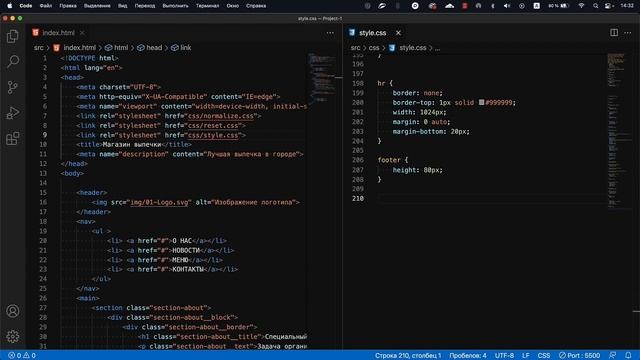The width and height of the screenshot is (640, 360).
Task: Open the Окно menu
Action: 233,6
